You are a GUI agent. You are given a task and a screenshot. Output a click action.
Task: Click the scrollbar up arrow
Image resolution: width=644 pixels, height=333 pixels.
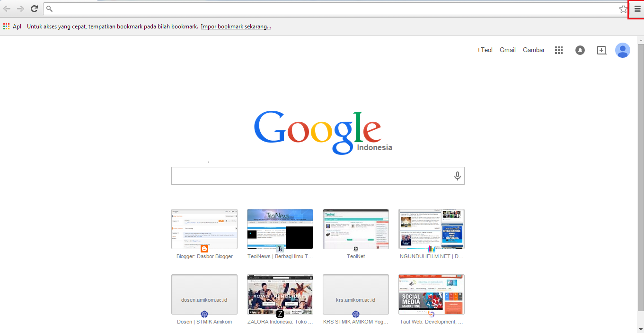pyautogui.click(x=640, y=40)
